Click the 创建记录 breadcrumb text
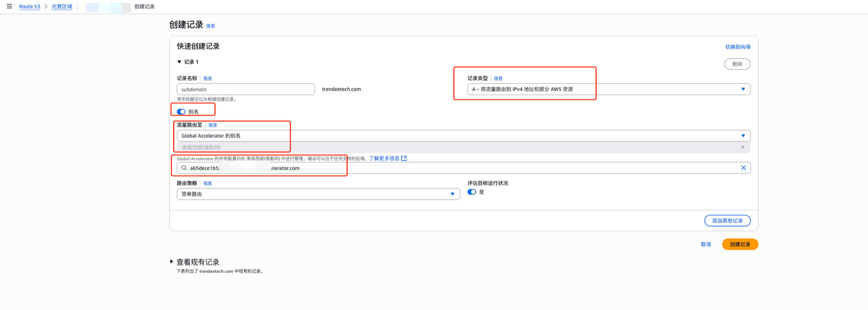This screenshot has width=868, height=310. [x=144, y=7]
